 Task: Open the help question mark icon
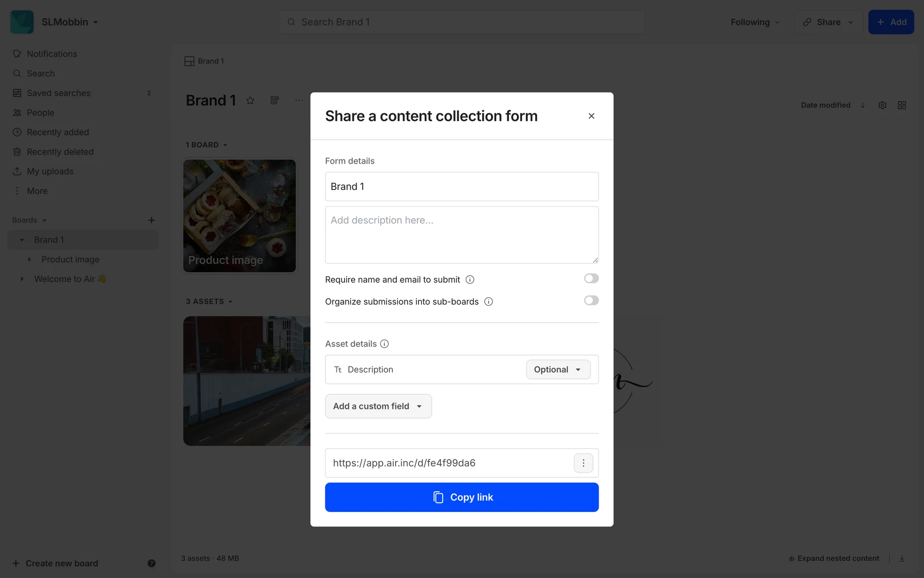151,563
